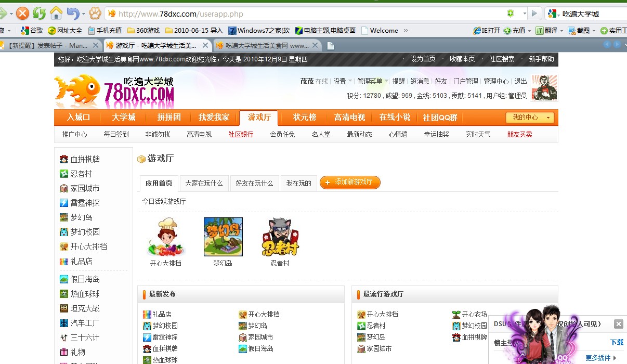Refresh the page using the green arrows icon
The image size is (627, 364).
[40, 14]
